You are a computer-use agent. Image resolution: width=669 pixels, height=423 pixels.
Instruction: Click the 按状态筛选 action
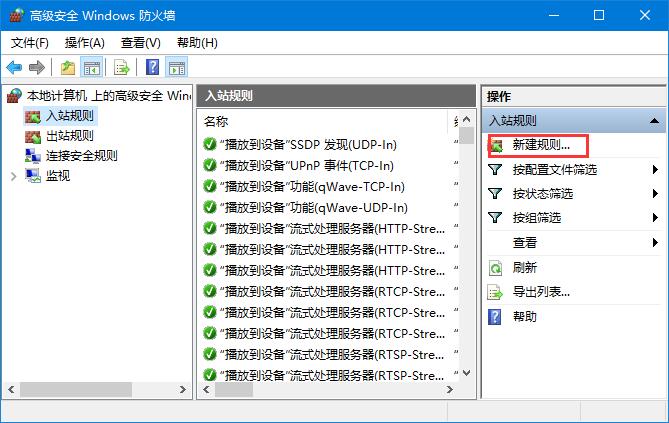(543, 194)
